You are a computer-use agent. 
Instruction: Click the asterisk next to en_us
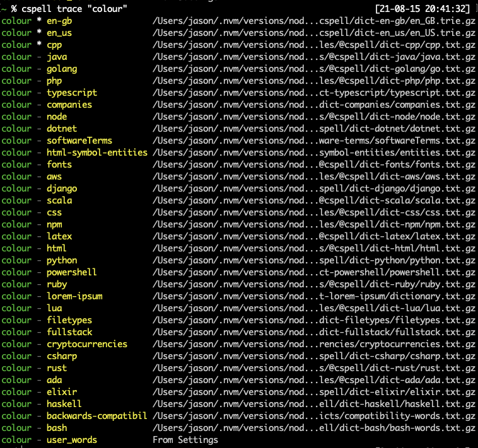[x=39, y=32]
